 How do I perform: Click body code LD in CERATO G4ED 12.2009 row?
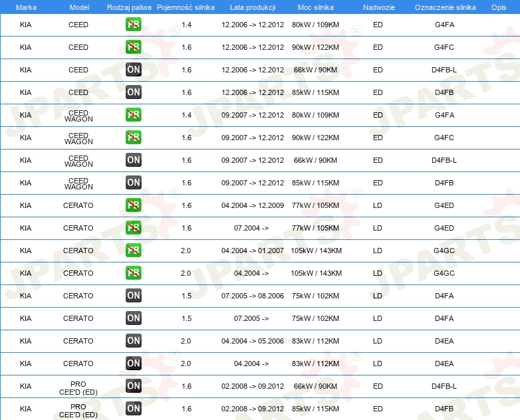pyautogui.click(x=378, y=205)
